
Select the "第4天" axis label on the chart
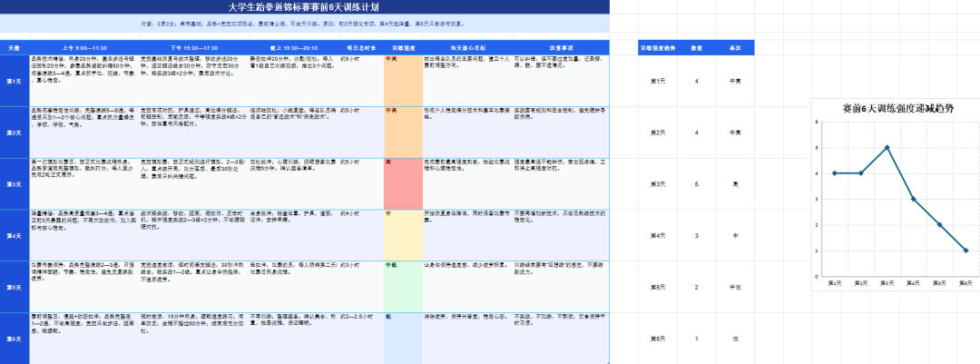(913, 284)
